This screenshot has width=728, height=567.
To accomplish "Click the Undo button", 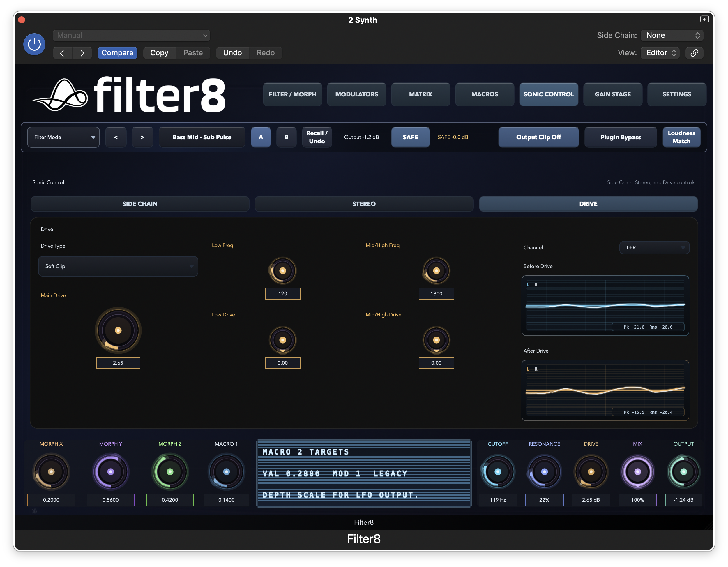I will (x=232, y=53).
